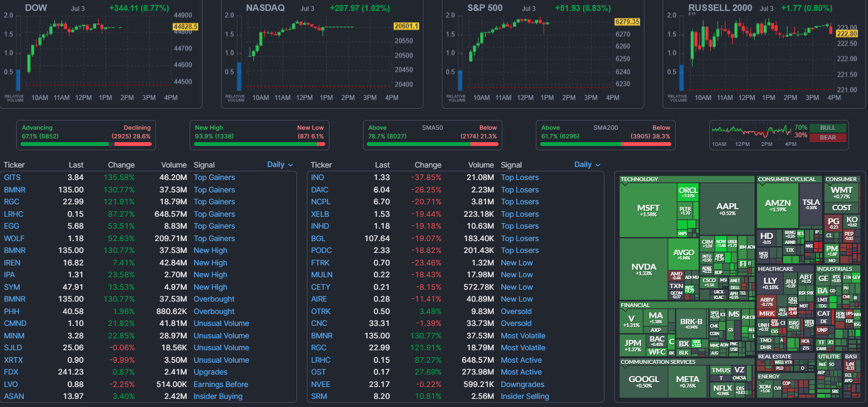Open the MULN ticker link
The width and height of the screenshot is (868, 407).
(x=322, y=275)
